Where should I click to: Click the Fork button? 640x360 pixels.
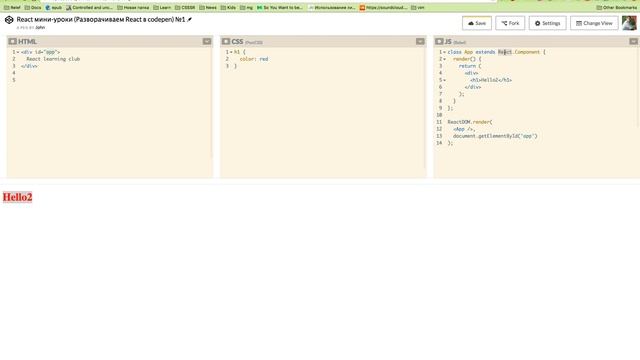pyautogui.click(x=510, y=23)
